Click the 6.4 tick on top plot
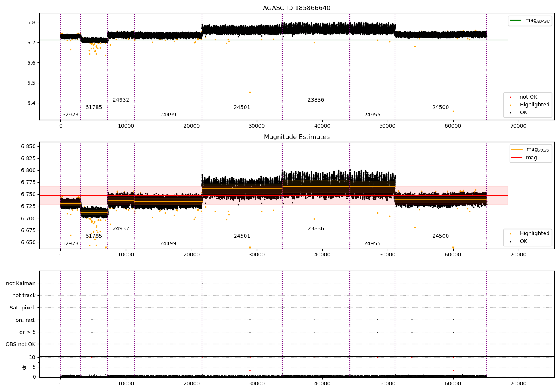This screenshot has width=560, height=392. tap(31, 103)
